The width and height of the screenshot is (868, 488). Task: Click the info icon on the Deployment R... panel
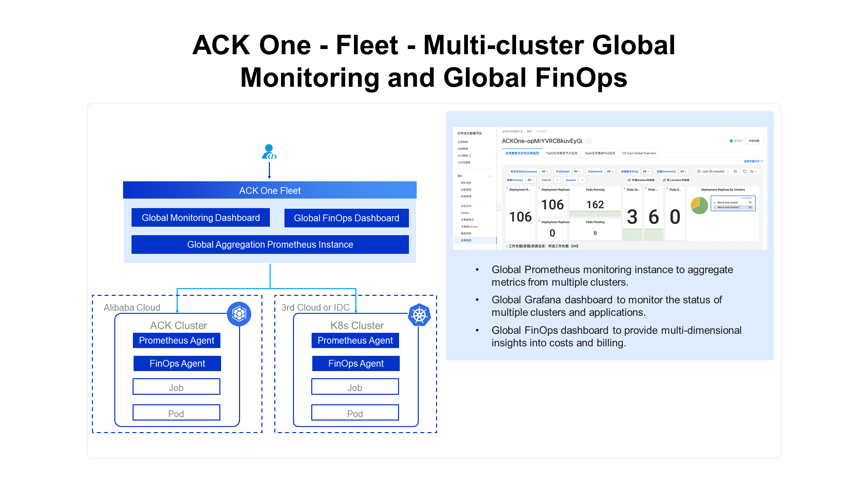point(507,188)
